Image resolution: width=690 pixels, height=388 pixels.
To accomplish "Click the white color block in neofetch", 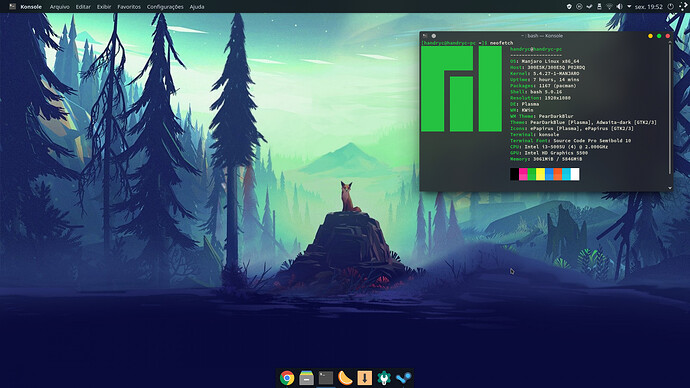I will click(575, 174).
